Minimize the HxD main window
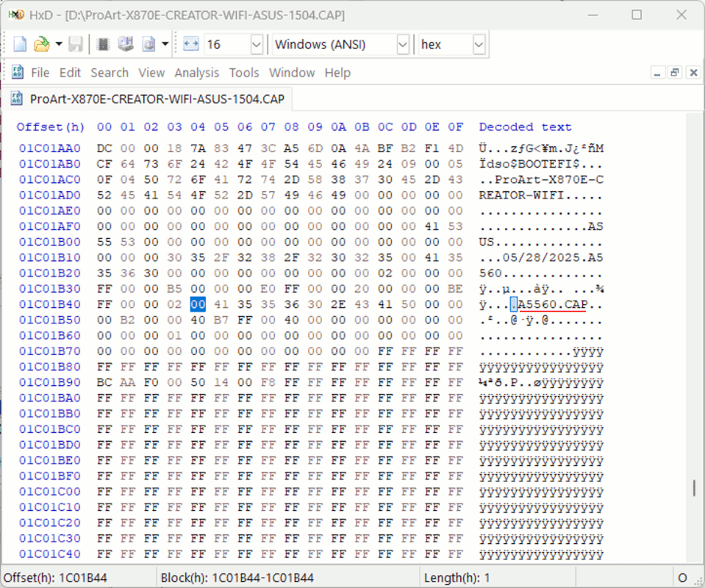This screenshot has height=588, width=705. pyautogui.click(x=593, y=15)
